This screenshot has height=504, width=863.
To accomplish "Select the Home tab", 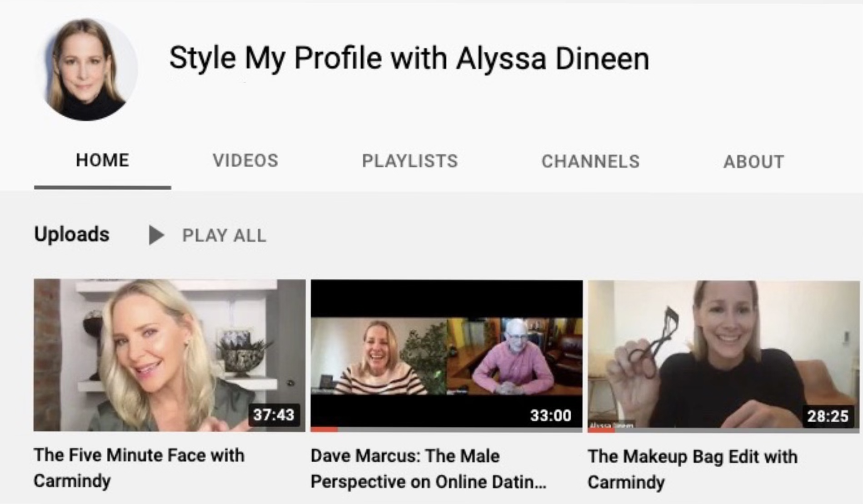I will pyautogui.click(x=102, y=160).
